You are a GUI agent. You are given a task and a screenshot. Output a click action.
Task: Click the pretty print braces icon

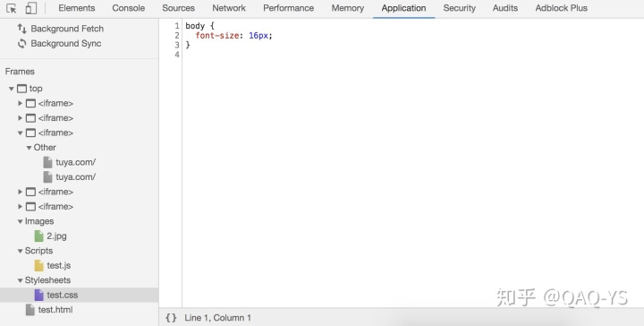click(171, 317)
